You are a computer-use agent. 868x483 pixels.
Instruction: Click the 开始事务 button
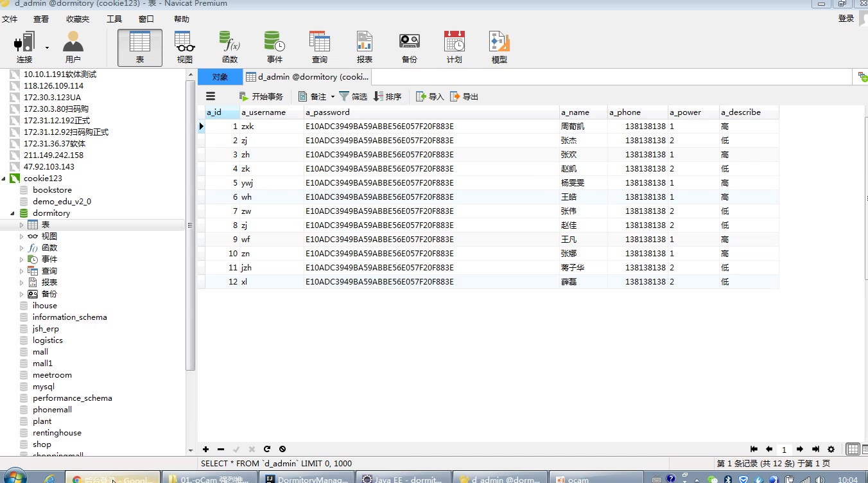click(261, 97)
